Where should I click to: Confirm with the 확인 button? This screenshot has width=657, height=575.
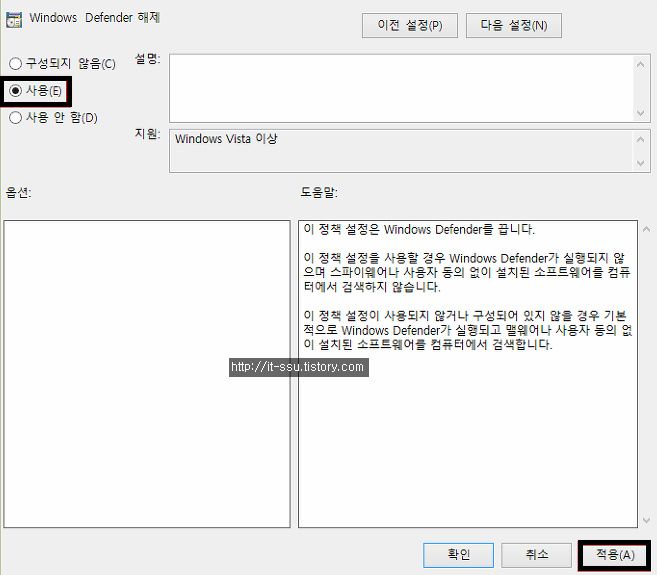[x=458, y=555]
